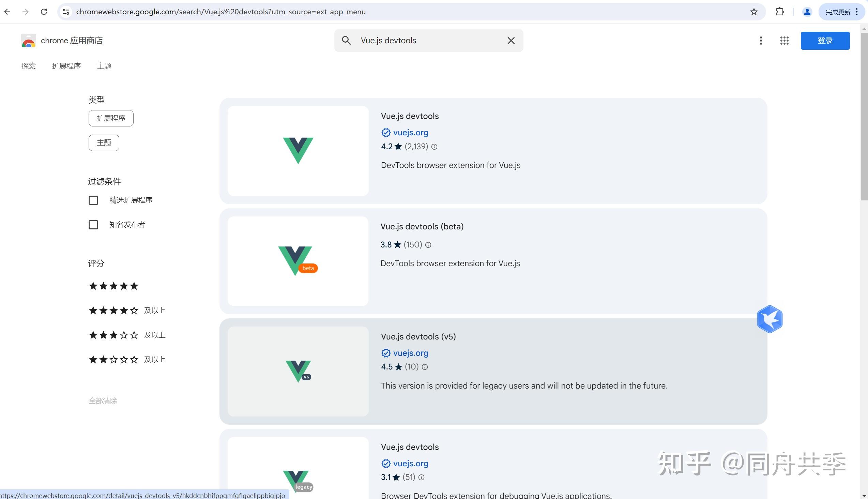
Task: Click the 登录 sign-in button
Action: point(824,41)
